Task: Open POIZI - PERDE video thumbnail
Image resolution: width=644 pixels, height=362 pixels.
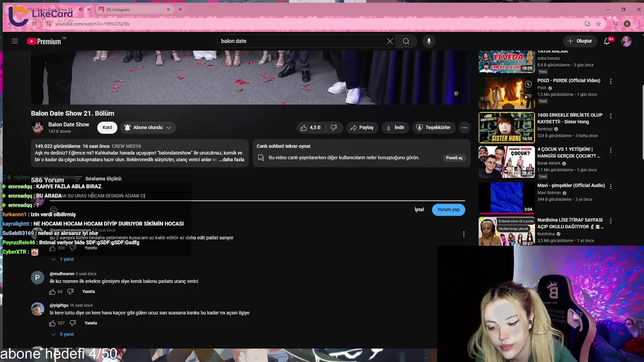Action: click(507, 93)
